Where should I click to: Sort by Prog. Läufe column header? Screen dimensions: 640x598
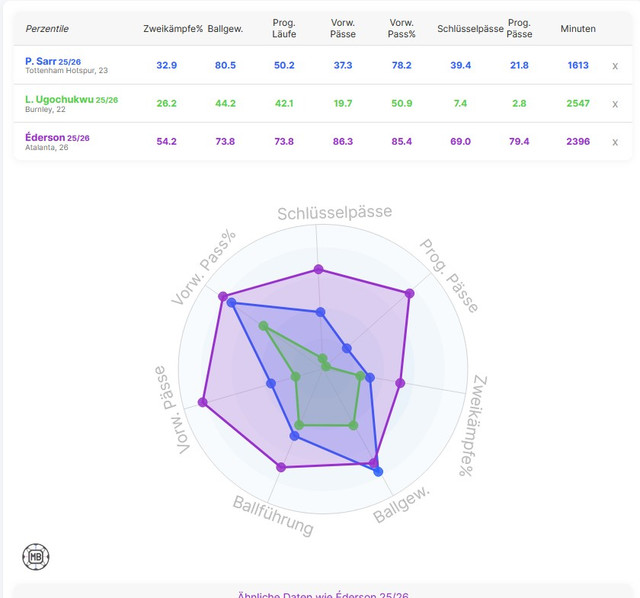pyautogui.click(x=284, y=29)
